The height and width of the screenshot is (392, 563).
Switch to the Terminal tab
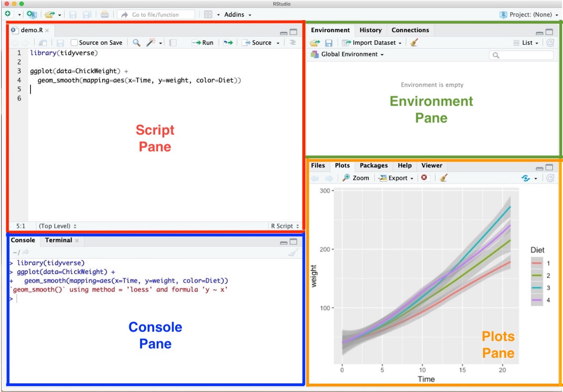click(x=59, y=240)
